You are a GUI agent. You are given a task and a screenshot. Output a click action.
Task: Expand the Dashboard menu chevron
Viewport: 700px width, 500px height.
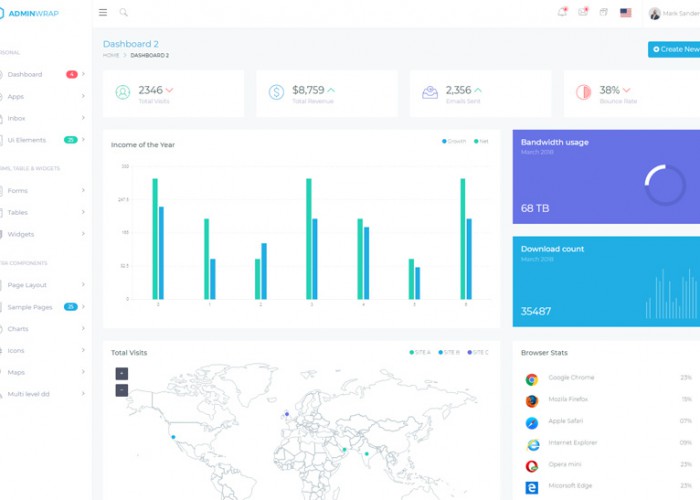(x=83, y=74)
